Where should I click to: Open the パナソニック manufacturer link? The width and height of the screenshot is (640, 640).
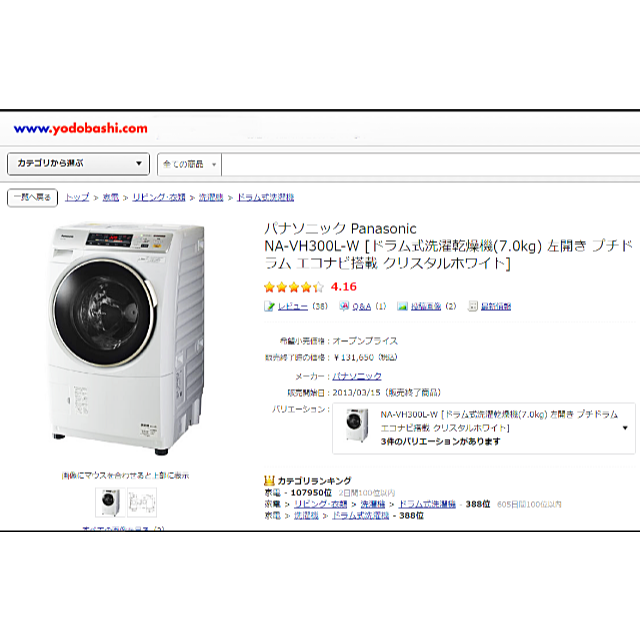(357, 376)
